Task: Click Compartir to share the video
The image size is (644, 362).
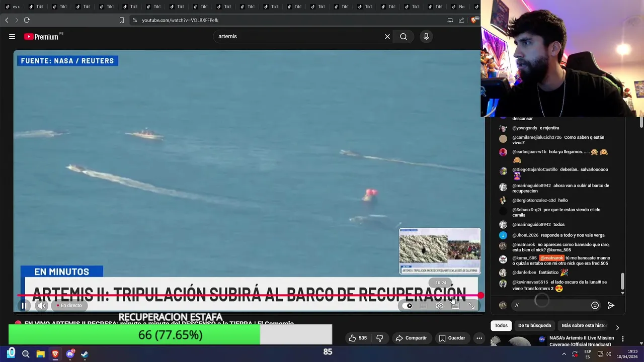Action: coord(411,338)
